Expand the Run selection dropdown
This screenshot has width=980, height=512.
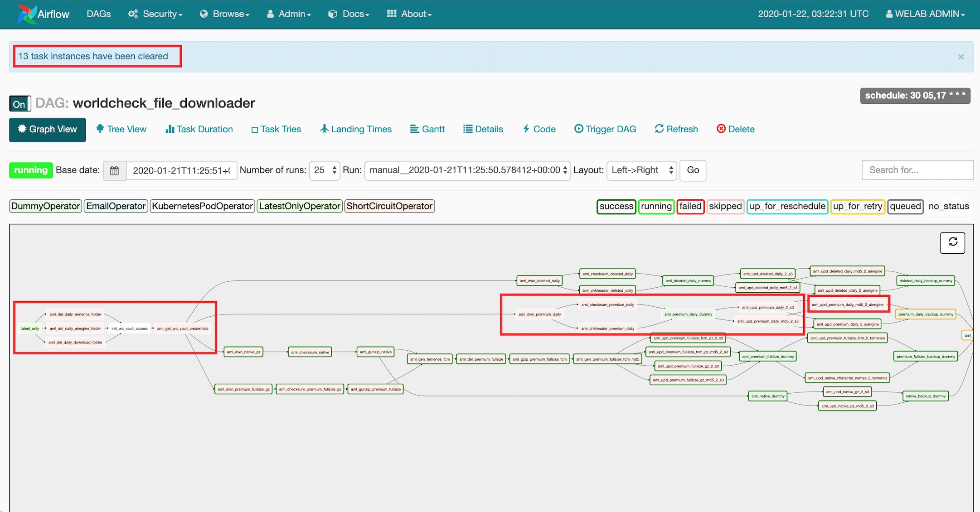tap(467, 170)
